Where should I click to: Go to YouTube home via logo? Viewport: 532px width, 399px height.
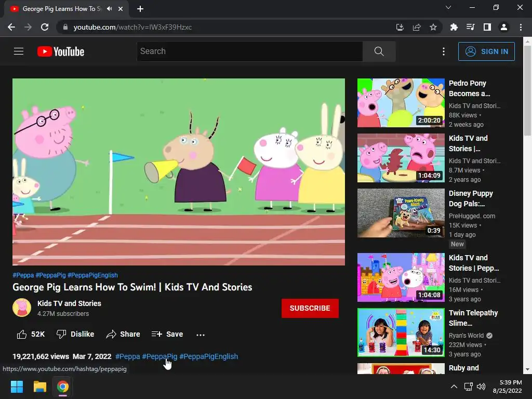pos(61,51)
